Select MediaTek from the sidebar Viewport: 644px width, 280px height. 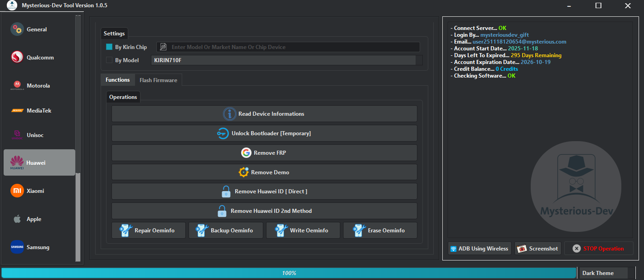[39, 110]
